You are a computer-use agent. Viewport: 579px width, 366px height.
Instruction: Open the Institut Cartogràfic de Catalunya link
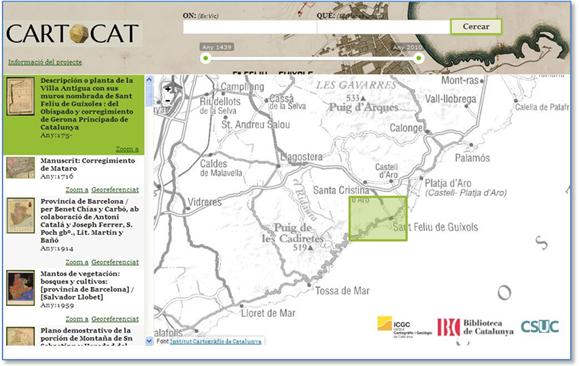(215, 342)
